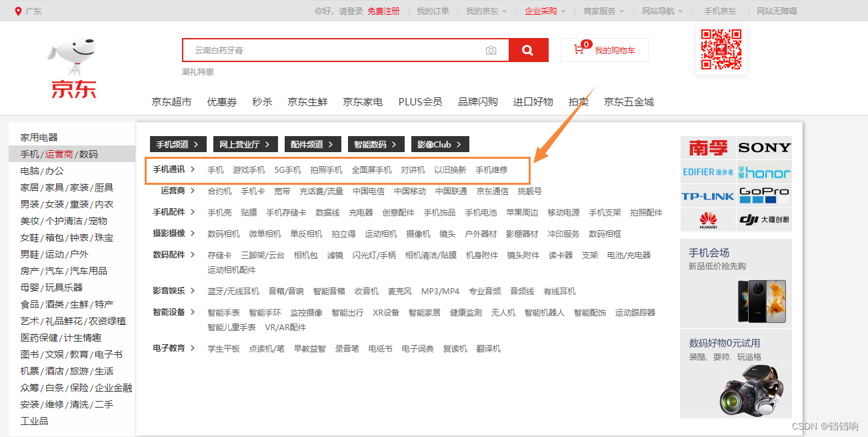Click the 网上营业厅 button
Image resolution: width=868 pixels, height=437 pixels.
click(x=245, y=144)
